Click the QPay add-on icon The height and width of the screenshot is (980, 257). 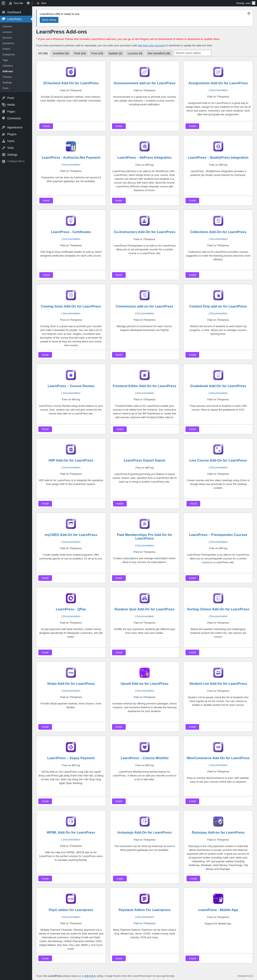pos(71,598)
